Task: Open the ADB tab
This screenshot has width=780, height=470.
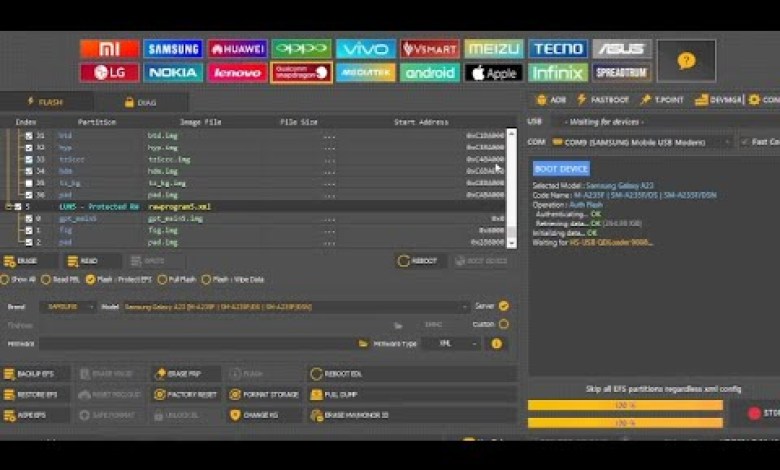Action: click(551, 100)
